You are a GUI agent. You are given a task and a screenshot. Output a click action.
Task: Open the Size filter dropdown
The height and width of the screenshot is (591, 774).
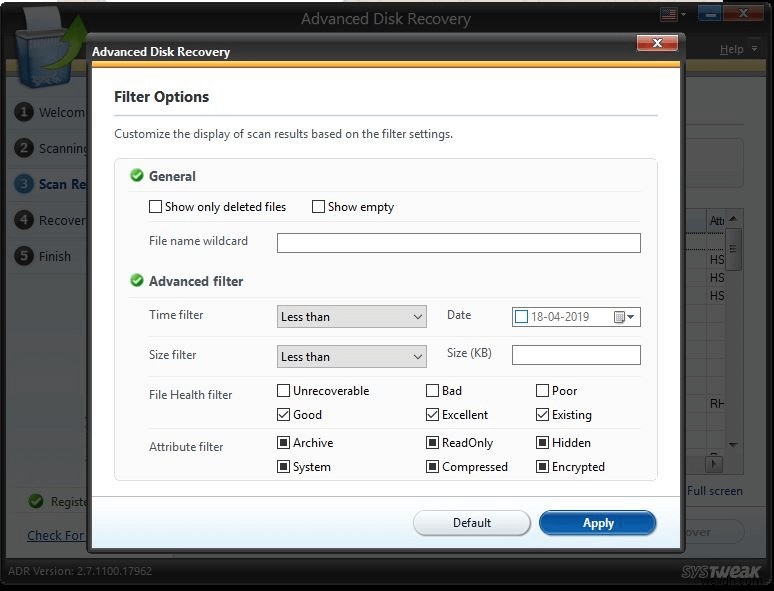pyautogui.click(x=351, y=356)
